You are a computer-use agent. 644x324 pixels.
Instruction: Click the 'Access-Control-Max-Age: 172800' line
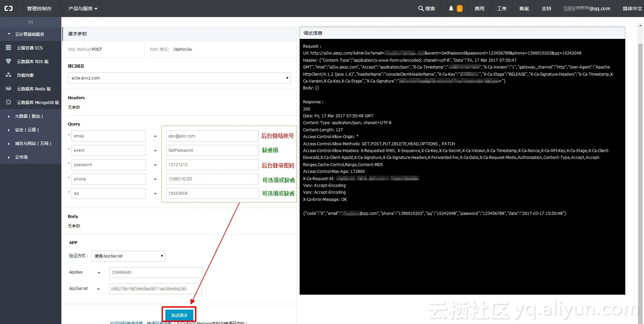click(x=334, y=172)
